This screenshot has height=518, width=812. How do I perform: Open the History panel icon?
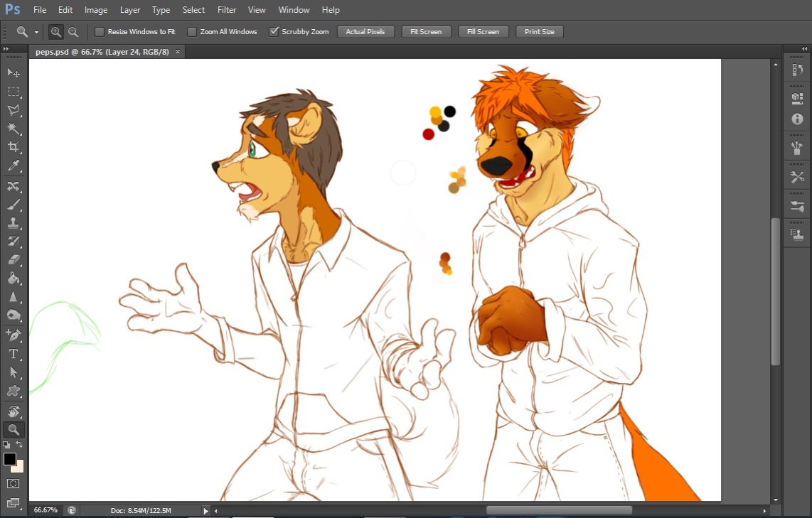click(x=797, y=70)
